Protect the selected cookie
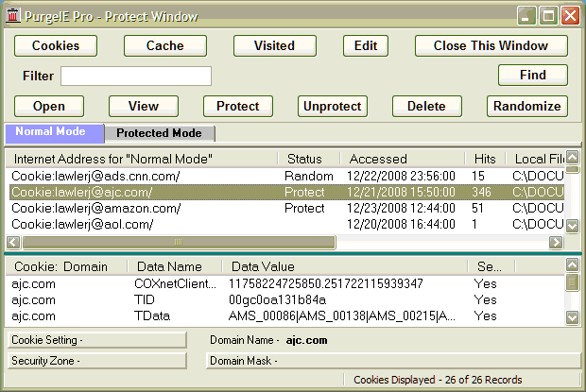This screenshot has width=586, height=392. [x=238, y=107]
